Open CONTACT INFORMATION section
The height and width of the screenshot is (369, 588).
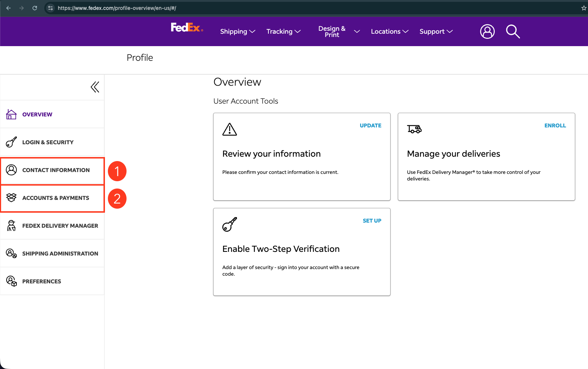point(52,170)
